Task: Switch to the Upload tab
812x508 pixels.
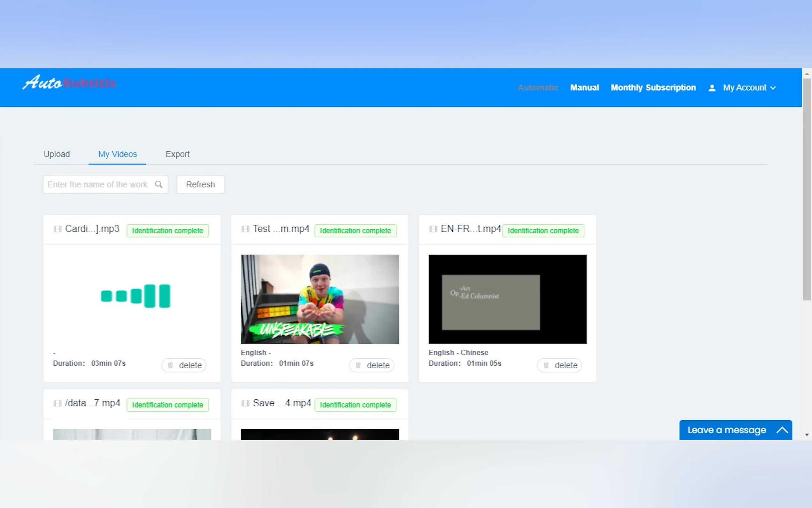Action: [x=57, y=154]
